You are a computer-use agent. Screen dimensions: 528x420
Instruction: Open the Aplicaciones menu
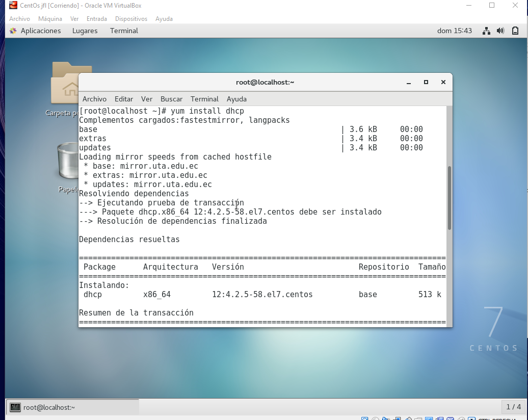40,31
